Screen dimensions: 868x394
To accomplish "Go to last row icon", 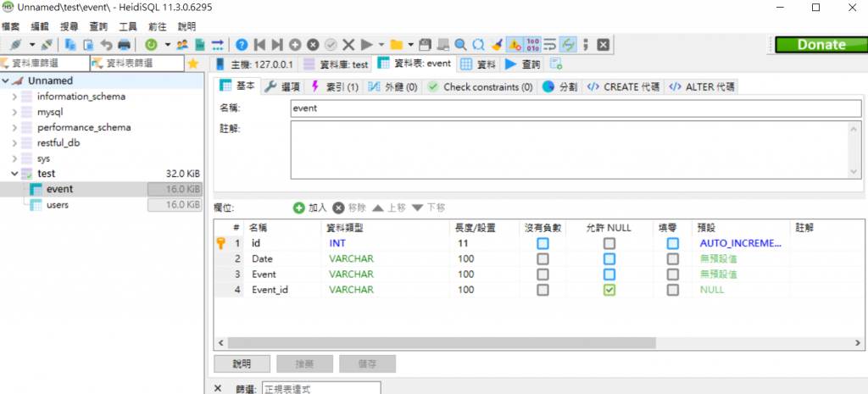I will pyautogui.click(x=277, y=44).
